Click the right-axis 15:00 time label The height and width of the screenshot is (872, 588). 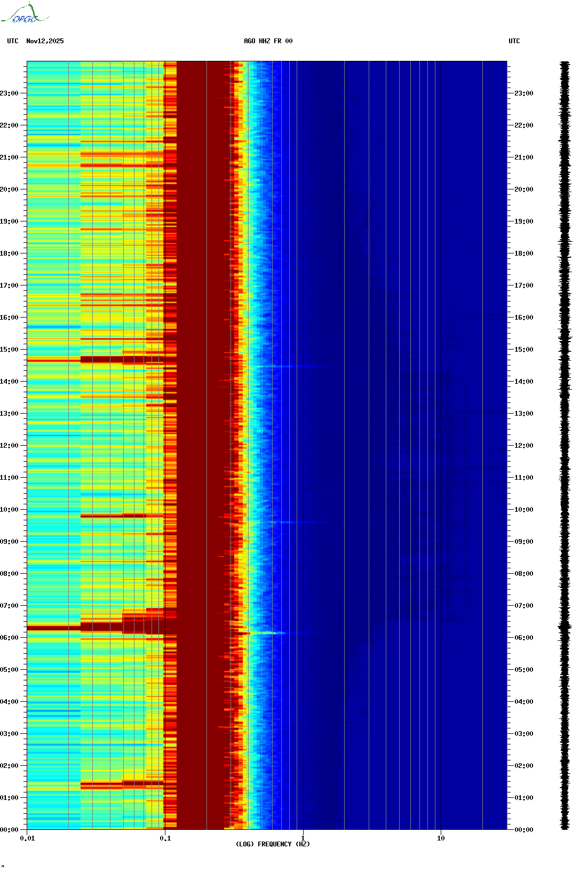coord(524,350)
